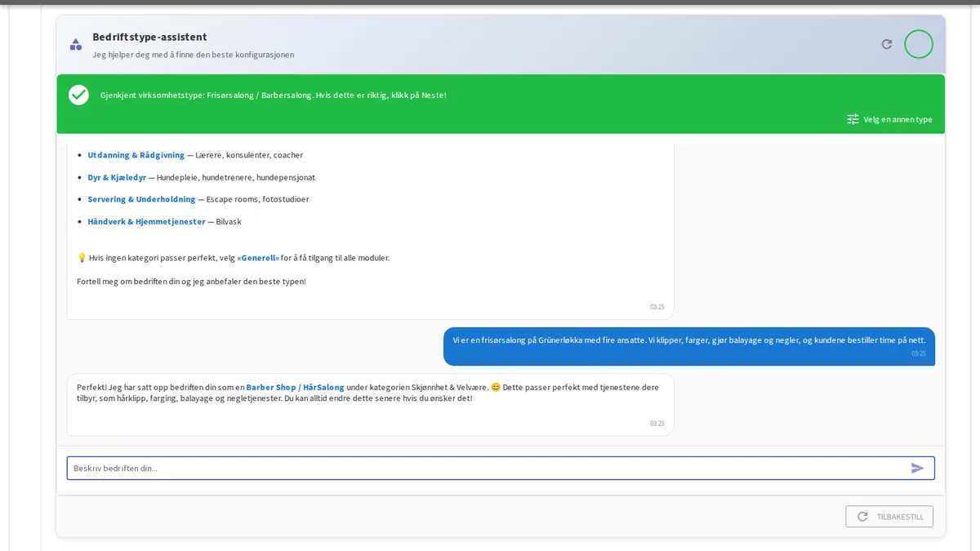Image resolution: width=980 pixels, height=551 pixels.
Task: Click the sliders icon beside Velg en annen type
Action: 853,119
